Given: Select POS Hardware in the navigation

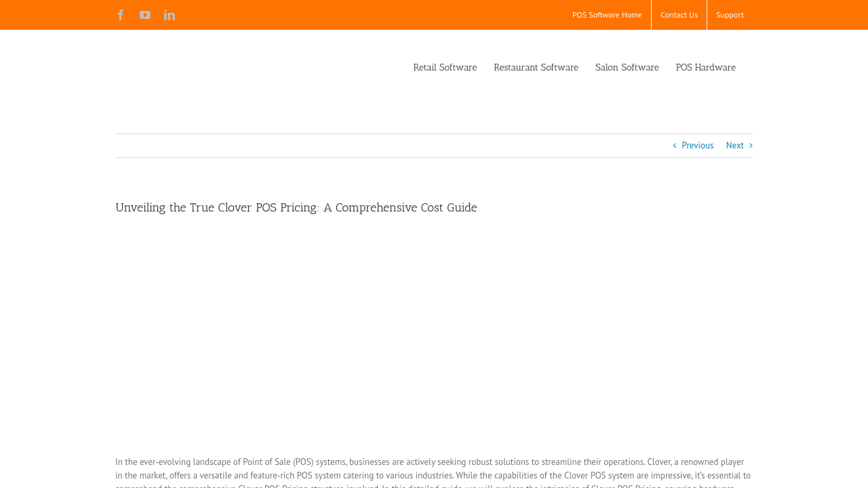Looking at the screenshot, I should (705, 68).
